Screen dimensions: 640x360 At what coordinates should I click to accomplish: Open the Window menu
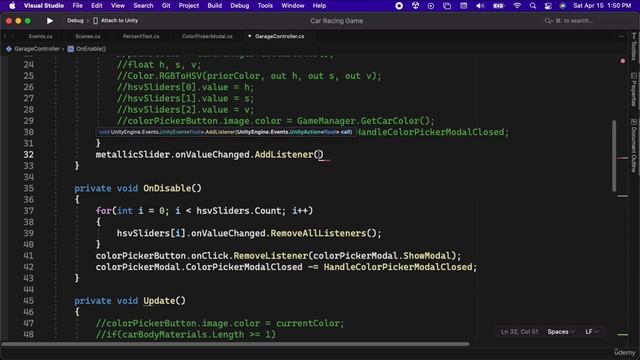293,6
